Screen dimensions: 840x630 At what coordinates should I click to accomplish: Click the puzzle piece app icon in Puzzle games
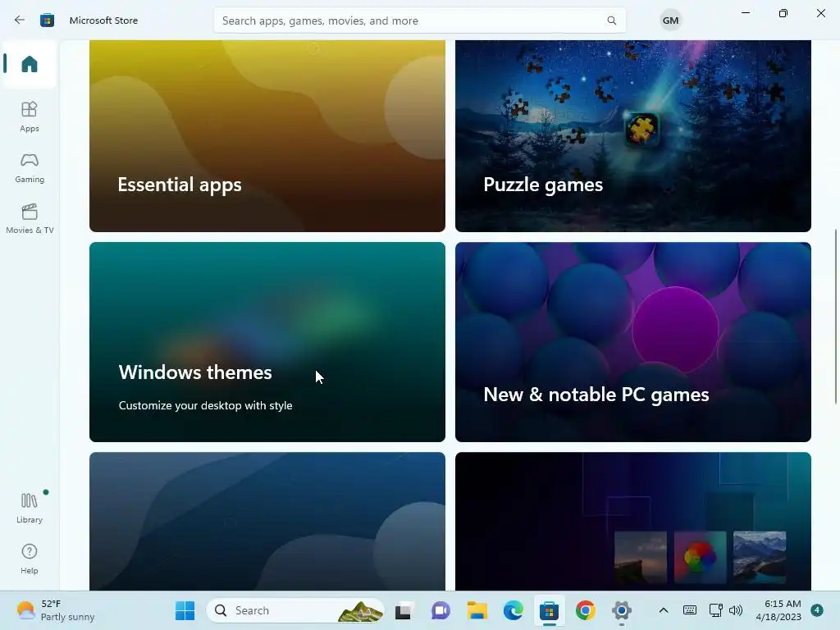641,129
